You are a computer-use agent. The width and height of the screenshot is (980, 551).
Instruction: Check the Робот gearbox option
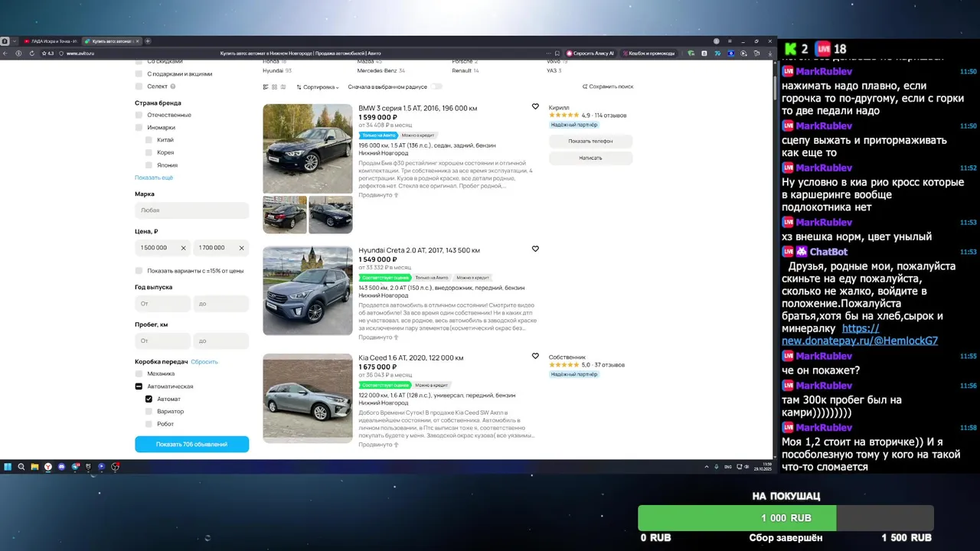(x=149, y=424)
